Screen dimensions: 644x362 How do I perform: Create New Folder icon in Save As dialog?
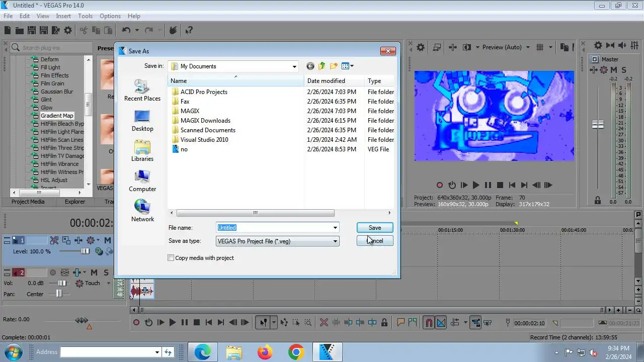(334, 66)
